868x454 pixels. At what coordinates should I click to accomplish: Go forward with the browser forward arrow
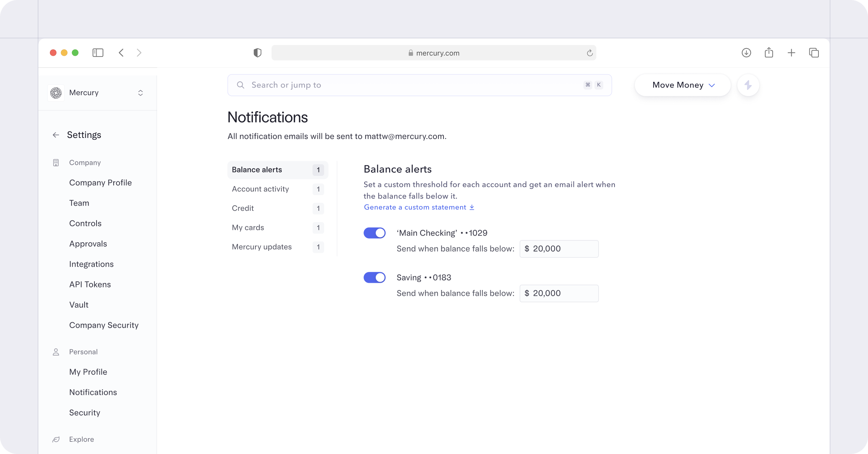[139, 53]
